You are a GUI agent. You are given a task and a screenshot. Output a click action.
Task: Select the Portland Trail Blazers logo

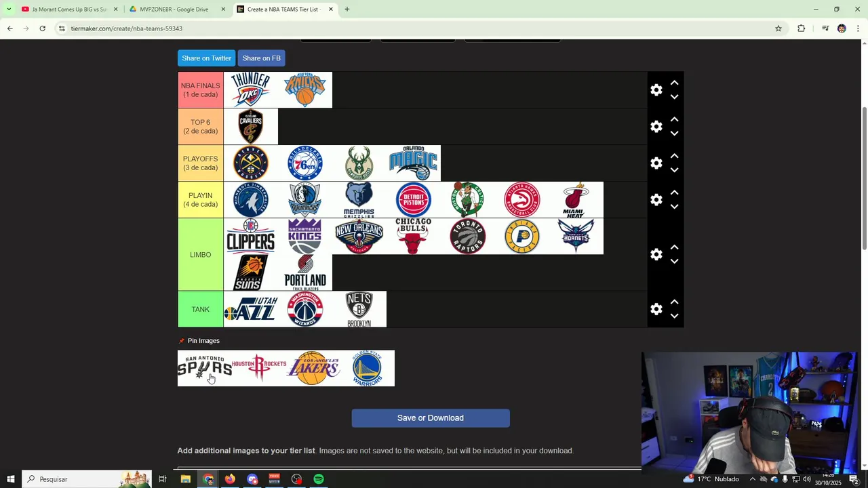click(305, 273)
